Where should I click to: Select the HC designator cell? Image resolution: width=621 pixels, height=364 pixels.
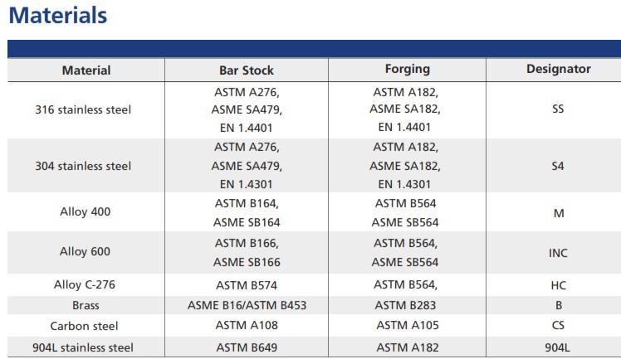point(558,285)
